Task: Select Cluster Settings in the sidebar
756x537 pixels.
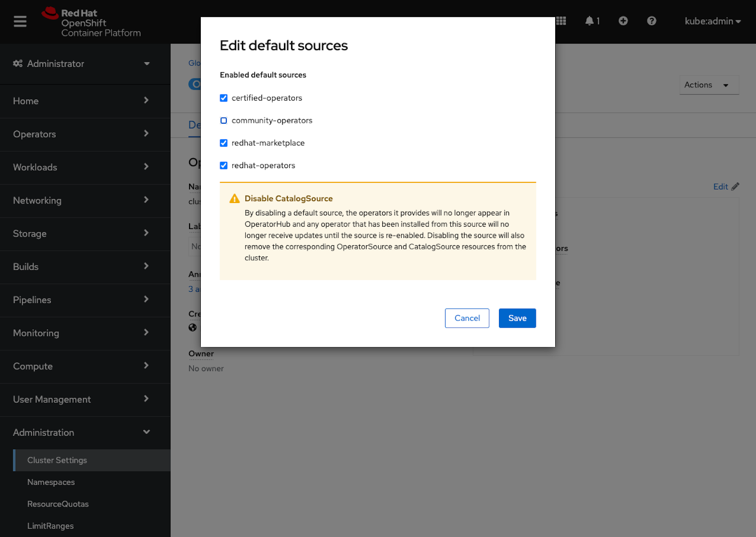Action: coord(57,460)
